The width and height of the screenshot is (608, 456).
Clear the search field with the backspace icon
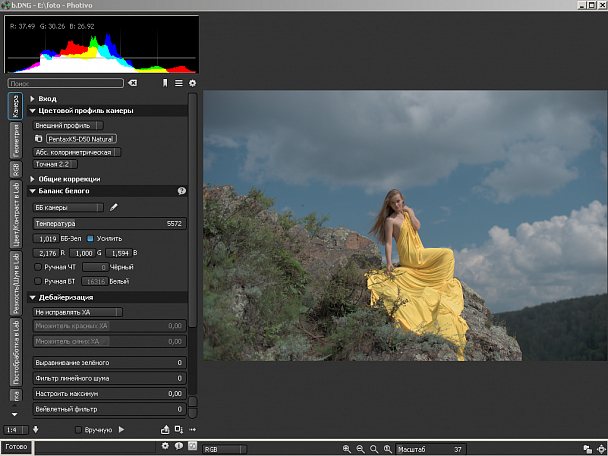click(x=132, y=83)
